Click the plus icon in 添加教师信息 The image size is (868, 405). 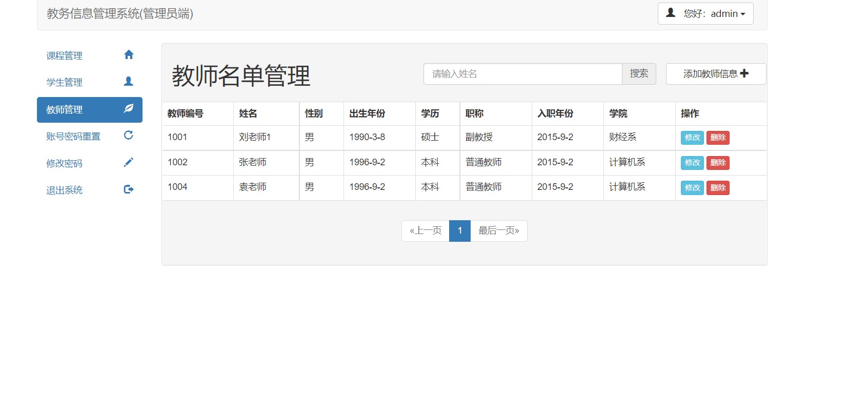click(744, 73)
